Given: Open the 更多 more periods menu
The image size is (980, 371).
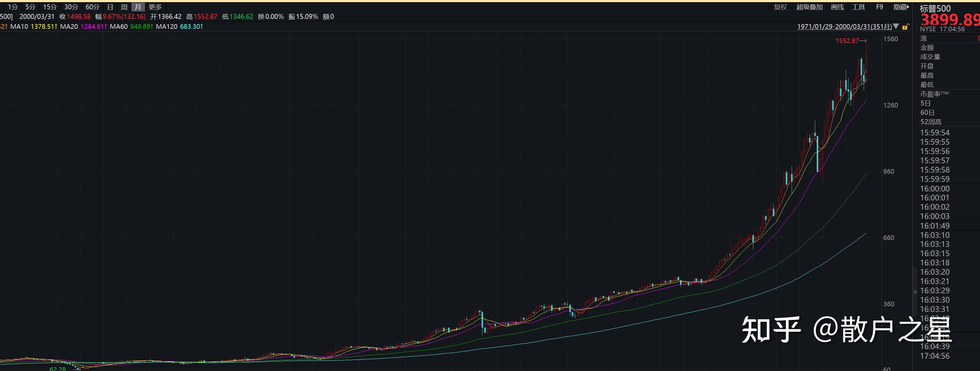Looking at the screenshot, I should pyautogui.click(x=155, y=7).
